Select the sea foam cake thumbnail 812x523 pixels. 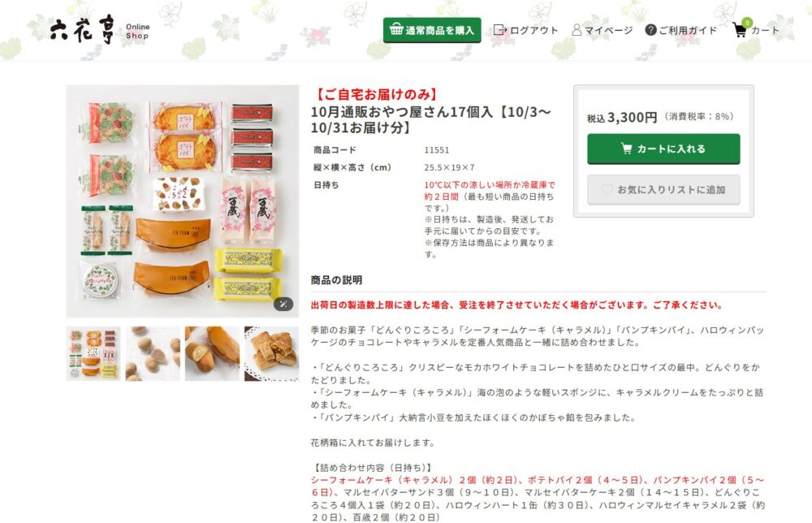coord(212,353)
